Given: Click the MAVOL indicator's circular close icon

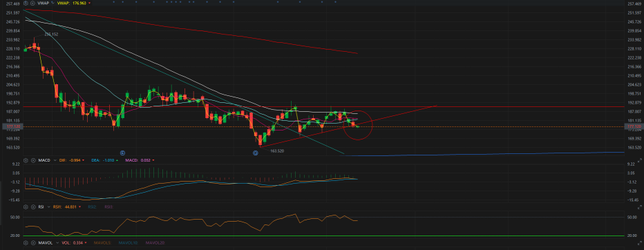Looking at the screenshot, I should 33,243.
